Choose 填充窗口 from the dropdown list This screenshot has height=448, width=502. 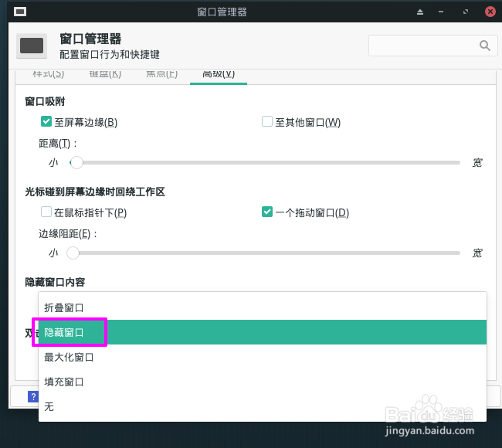[x=263, y=382]
